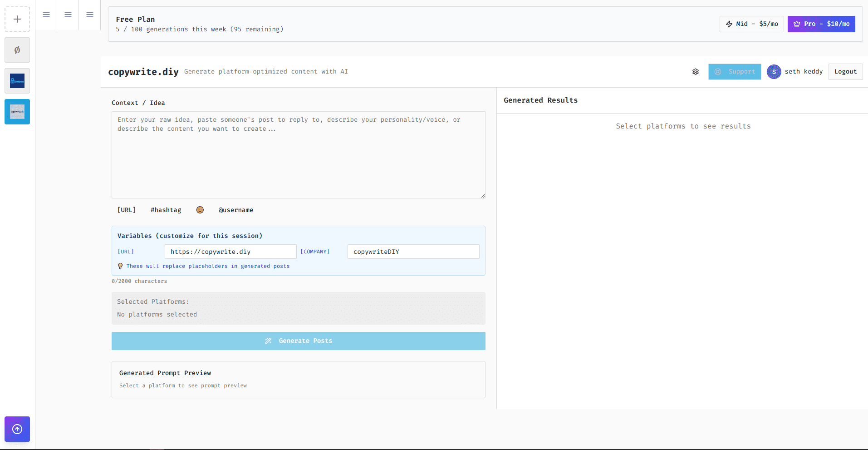
Task: Click the rightmost hamburger menu icon
Action: 90,15
